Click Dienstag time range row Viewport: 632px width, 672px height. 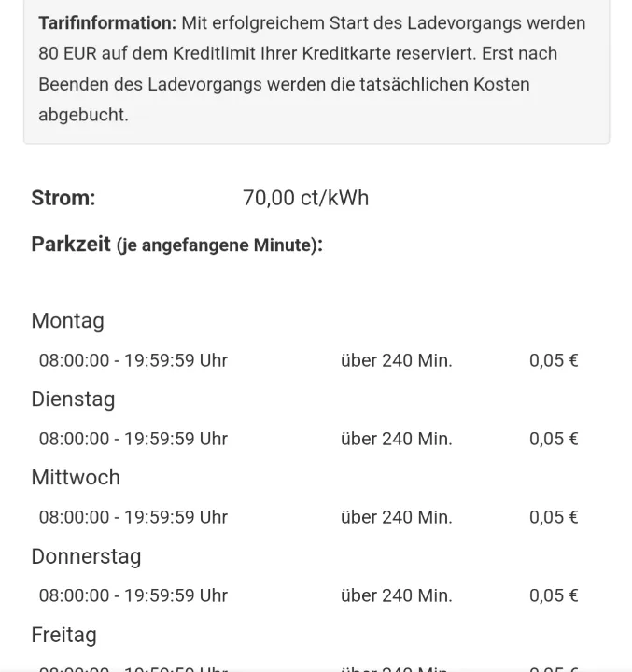coord(309,439)
